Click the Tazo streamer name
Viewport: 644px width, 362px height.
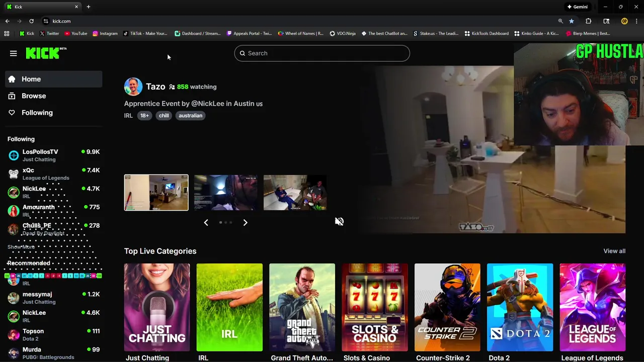click(155, 86)
